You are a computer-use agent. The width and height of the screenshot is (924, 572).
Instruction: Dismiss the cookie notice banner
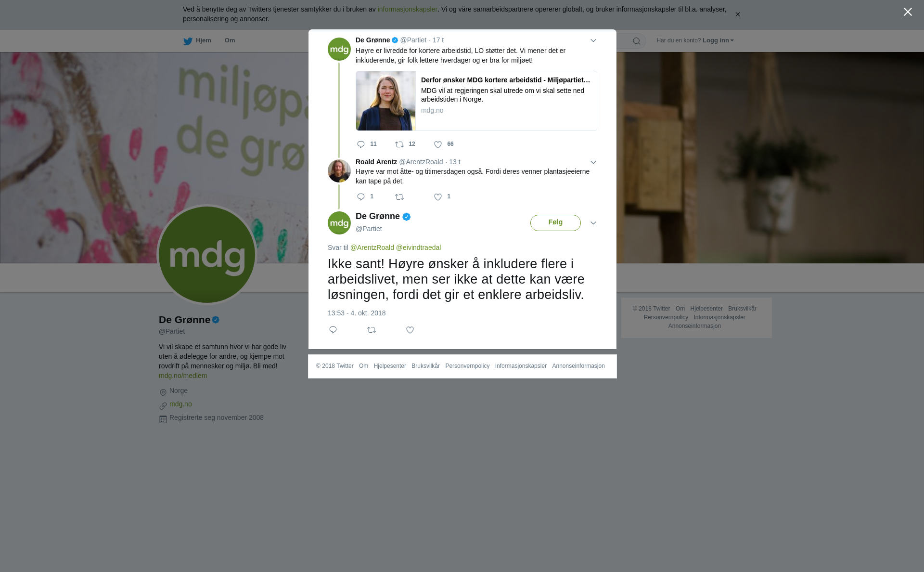(737, 14)
